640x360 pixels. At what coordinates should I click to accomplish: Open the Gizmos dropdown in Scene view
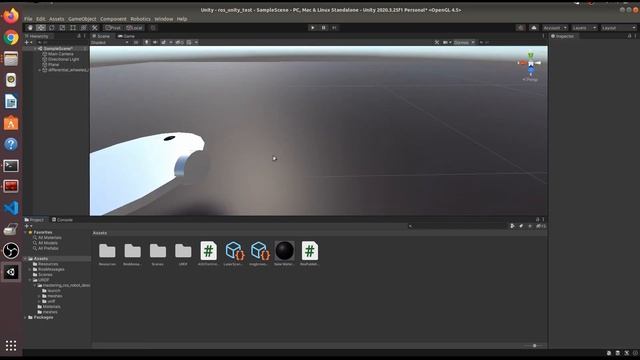click(x=464, y=42)
